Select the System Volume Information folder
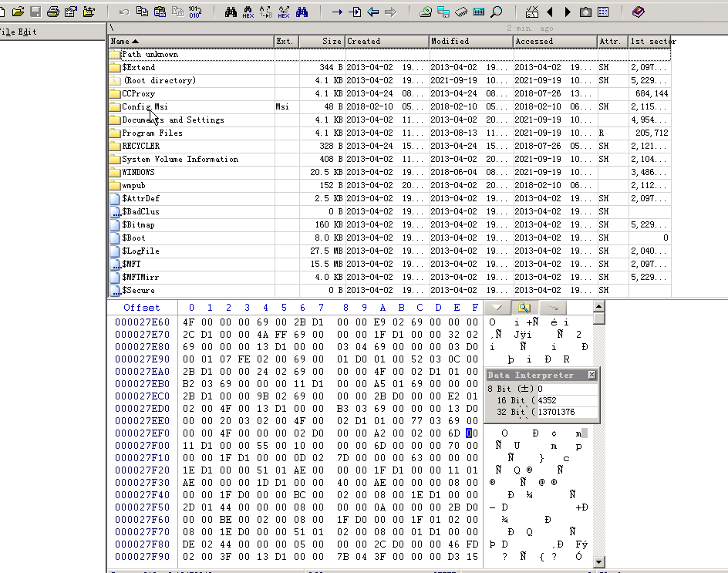 click(x=389, y=159)
